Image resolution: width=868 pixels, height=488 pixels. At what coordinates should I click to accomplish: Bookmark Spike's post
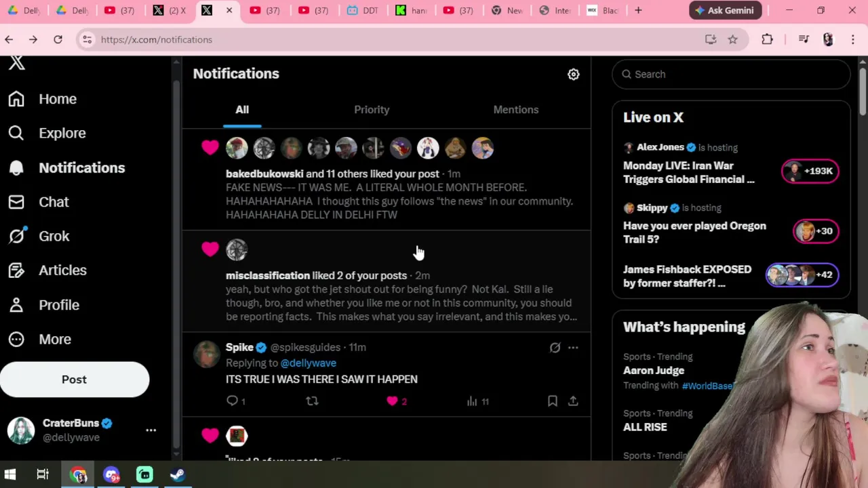tap(553, 401)
